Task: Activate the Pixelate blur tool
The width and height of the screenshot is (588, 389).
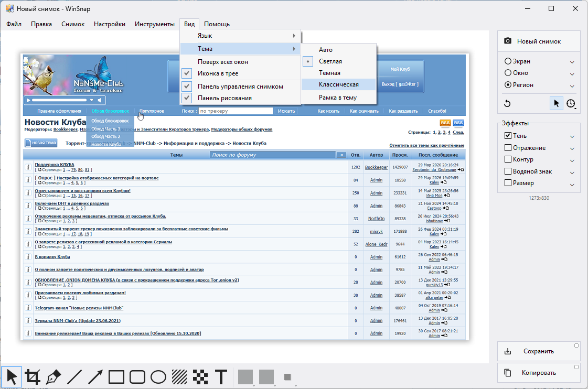Action: 200,377
